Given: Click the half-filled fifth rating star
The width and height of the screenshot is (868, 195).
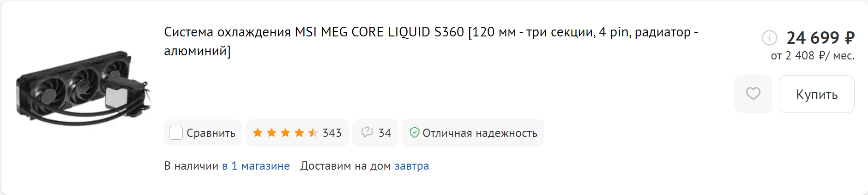Looking at the screenshot, I should (313, 133).
